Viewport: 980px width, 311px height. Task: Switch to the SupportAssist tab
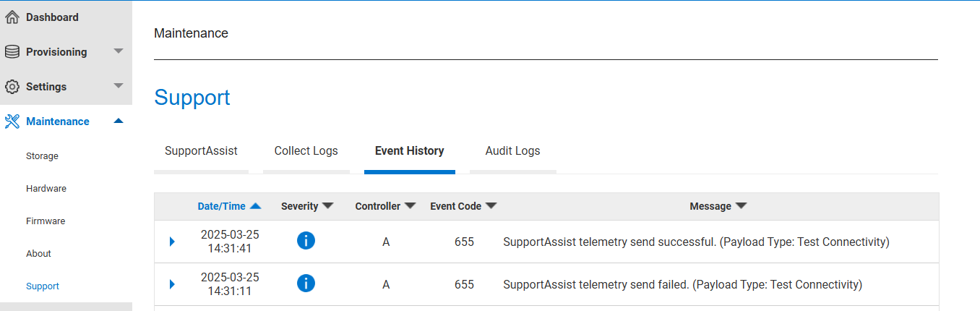click(x=201, y=151)
